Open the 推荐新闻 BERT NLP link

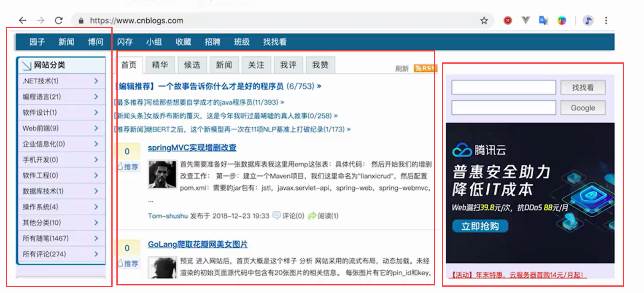click(x=232, y=129)
